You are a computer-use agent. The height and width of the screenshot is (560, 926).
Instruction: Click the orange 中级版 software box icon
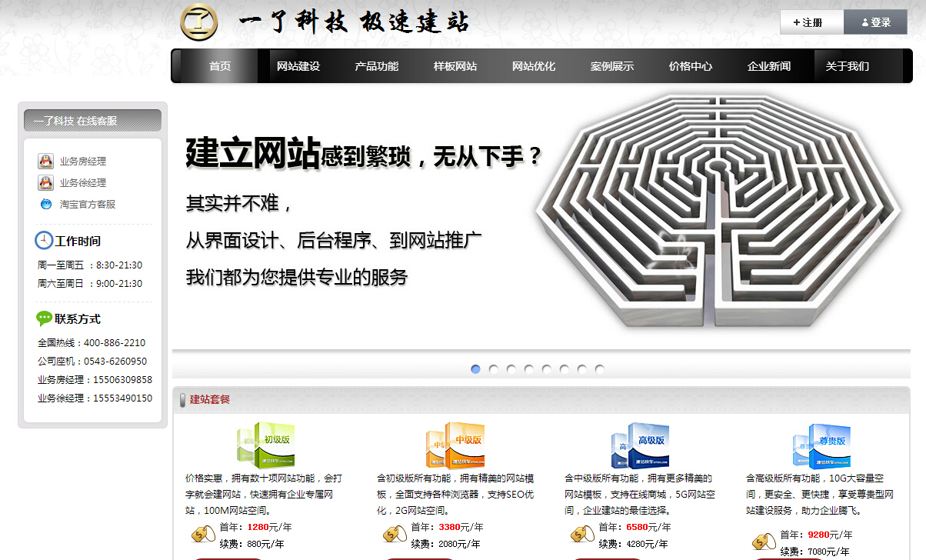[455, 445]
